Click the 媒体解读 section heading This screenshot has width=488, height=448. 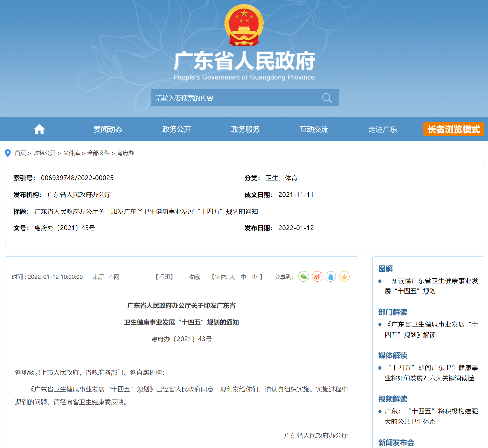[x=392, y=356]
